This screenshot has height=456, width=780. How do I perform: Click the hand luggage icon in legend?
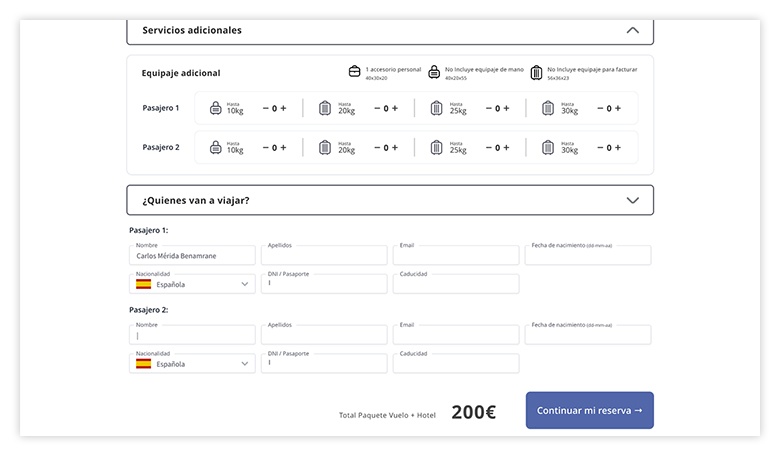pyautogui.click(x=434, y=72)
